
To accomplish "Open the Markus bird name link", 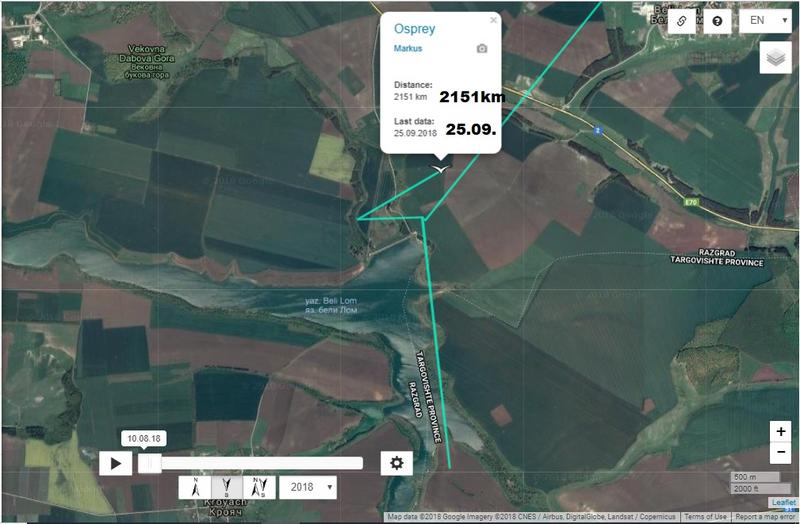I will tap(408, 48).
